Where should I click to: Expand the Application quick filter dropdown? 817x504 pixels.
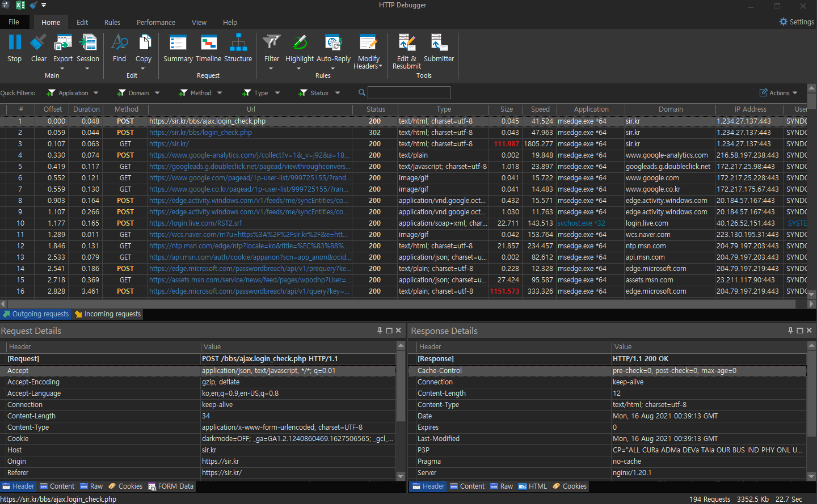(x=96, y=93)
